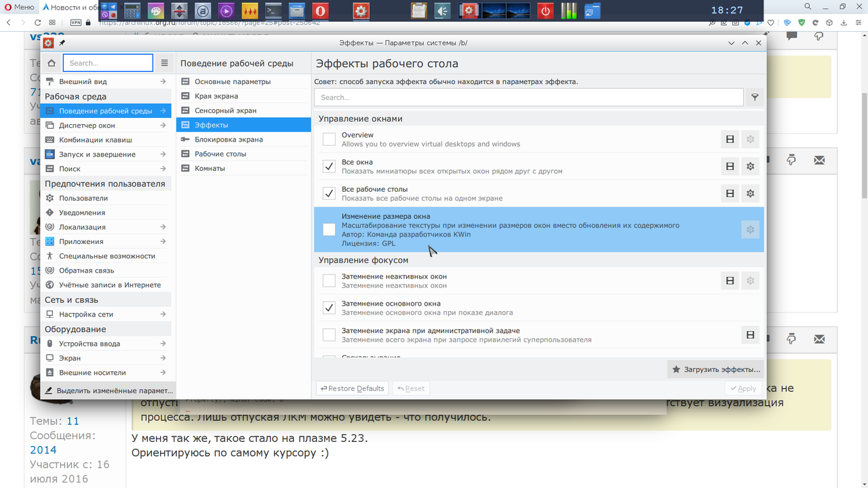The image size is (868, 488).
Task: Play preview for Затемнение экрана при административной задаче
Action: 750,335
